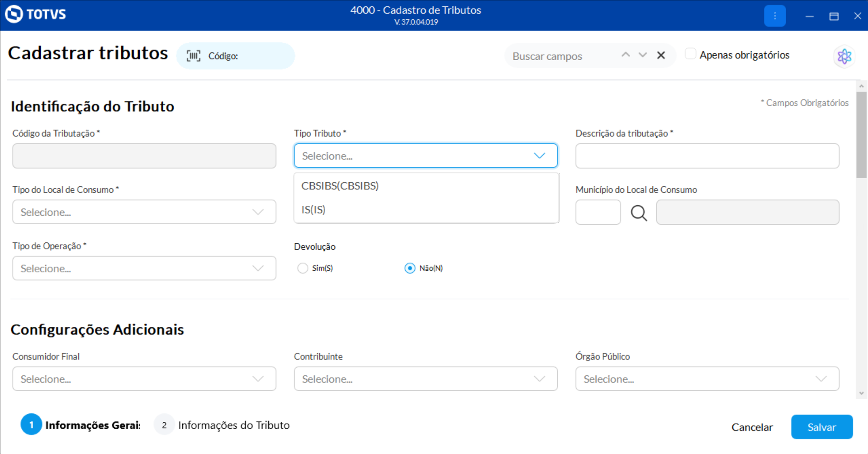Image resolution: width=868 pixels, height=454 pixels.
Task: Click the Município search magnifier icon
Action: coord(639,213)
